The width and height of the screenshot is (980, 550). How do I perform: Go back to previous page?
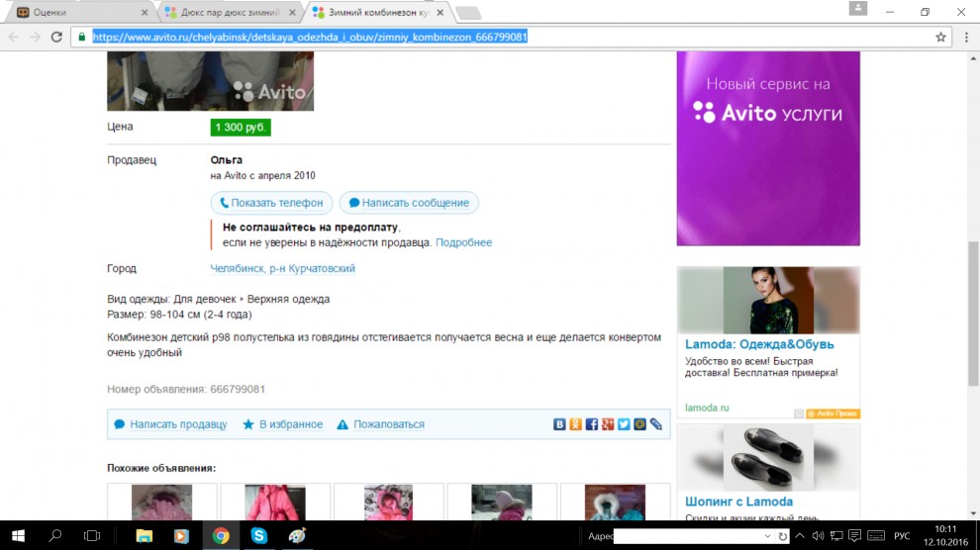(14, 37)
